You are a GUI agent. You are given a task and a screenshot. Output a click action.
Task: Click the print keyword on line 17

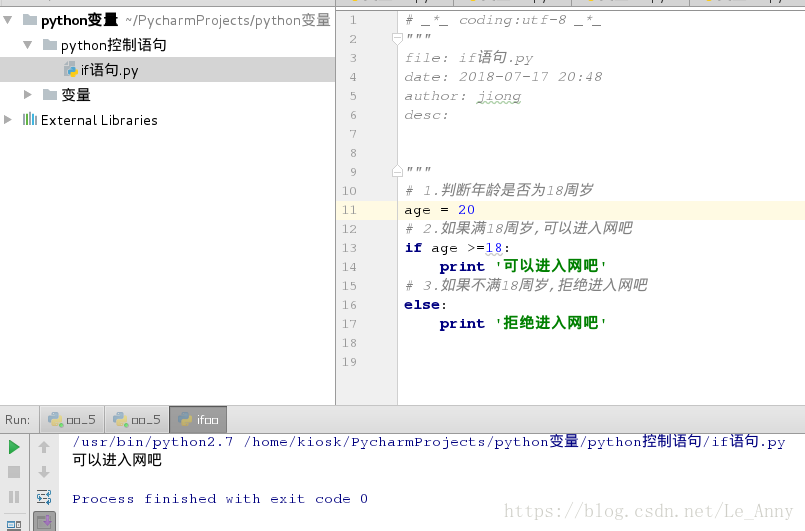pos(462,324)
